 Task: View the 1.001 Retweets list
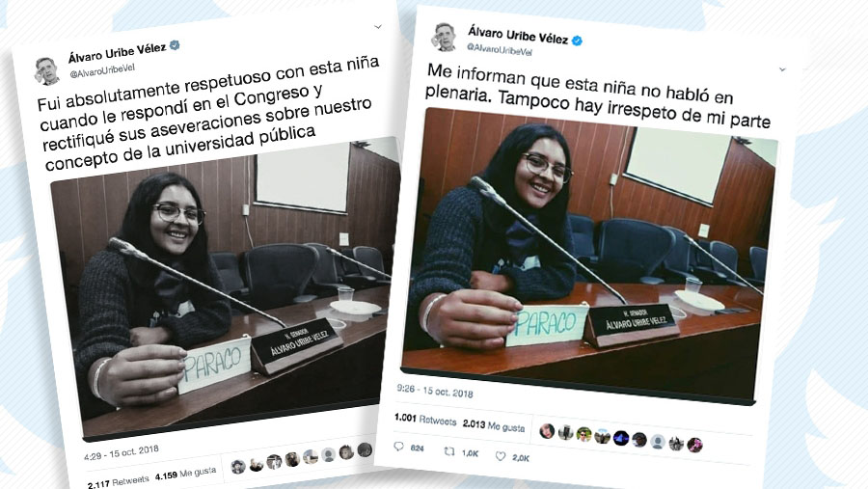[x=425, y=420]
